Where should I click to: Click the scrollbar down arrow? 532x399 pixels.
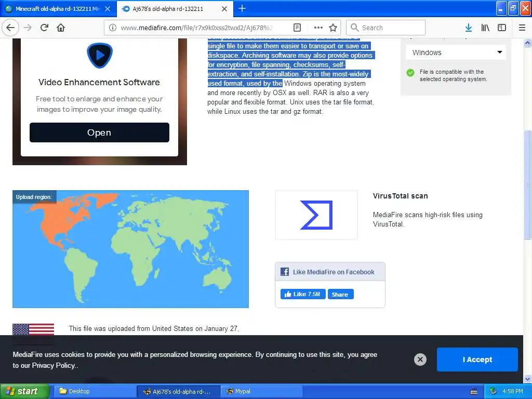[527, 379]
